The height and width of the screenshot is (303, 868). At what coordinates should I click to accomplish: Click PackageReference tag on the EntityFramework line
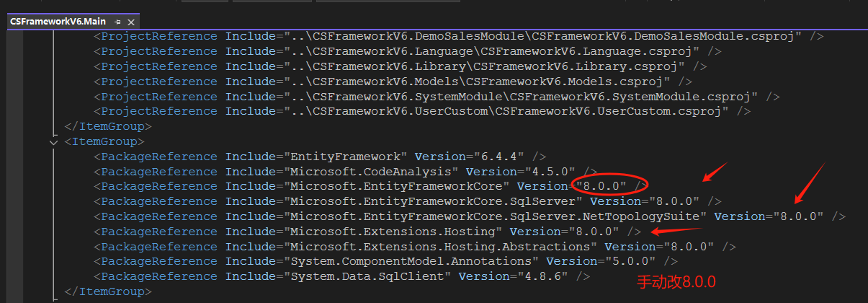158,157
